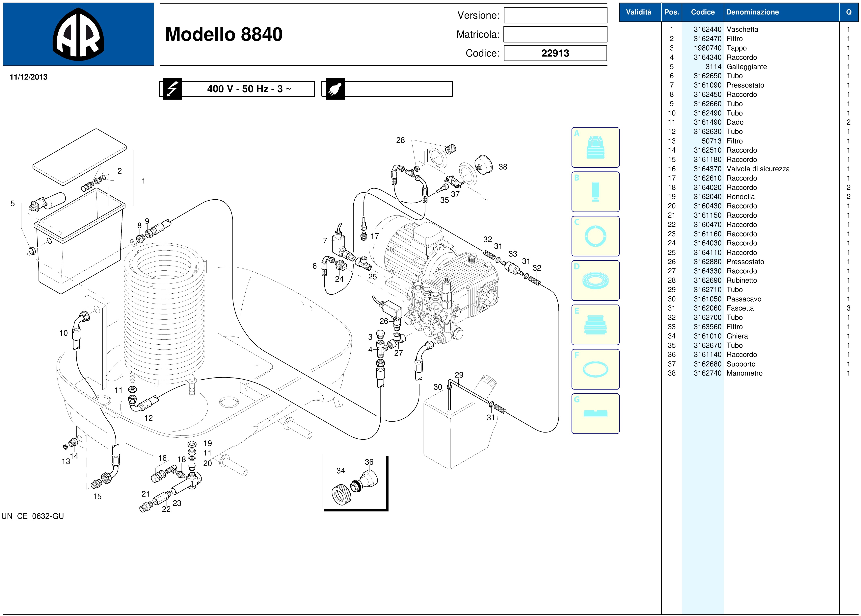Click the Codice field showing 22913
Screen dimensions: 861x616
[x=555, y=53]
